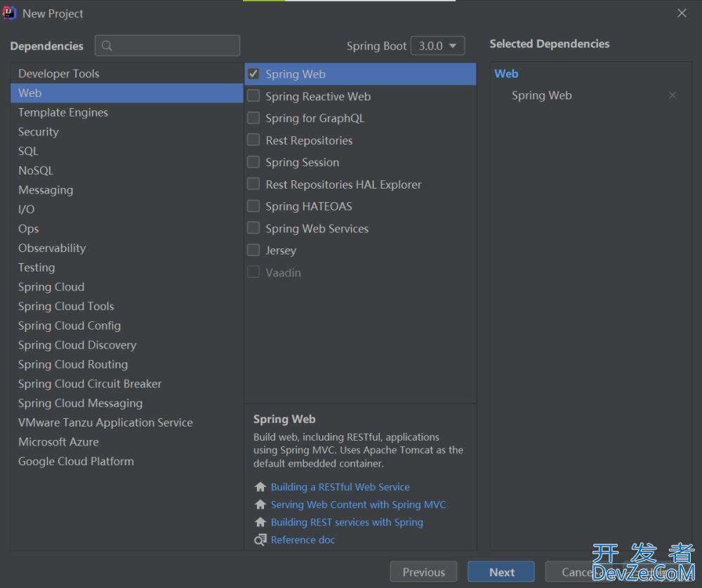Select the Testing category

tap(126, 267)
